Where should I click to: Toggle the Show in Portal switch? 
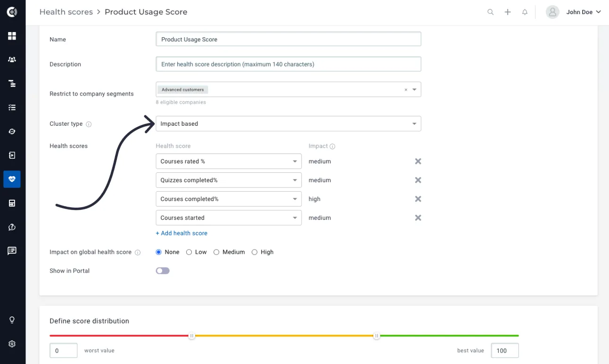point(163,271)
